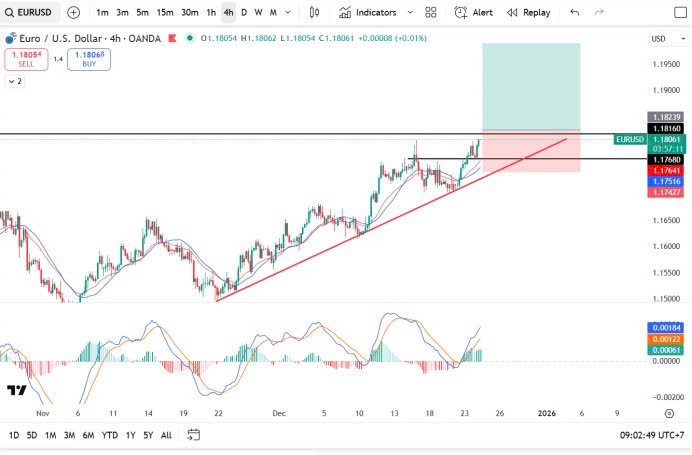Start bar Replay mode

(x=528, y=13)
